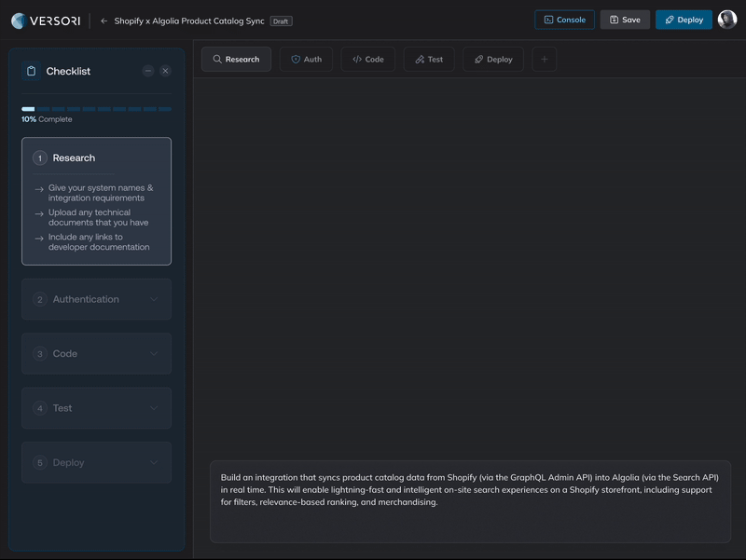Click the checklist progress bar
Image resolution: width=746 pixels, height=560 pixels.
(x=97, y=109)
